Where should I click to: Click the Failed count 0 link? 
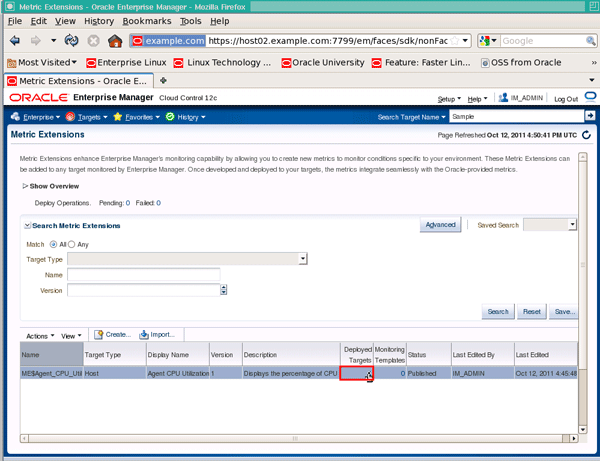(158, 203)
